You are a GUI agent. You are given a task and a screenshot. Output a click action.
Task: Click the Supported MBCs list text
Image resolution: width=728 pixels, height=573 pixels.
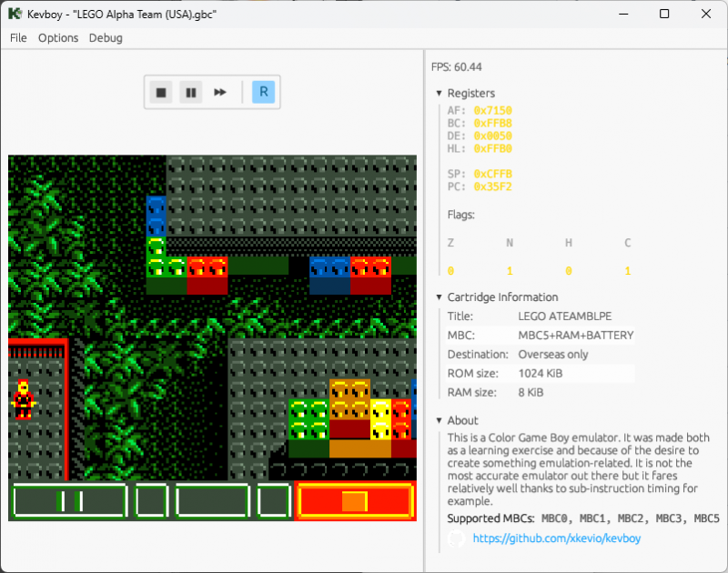coord(631,518)
